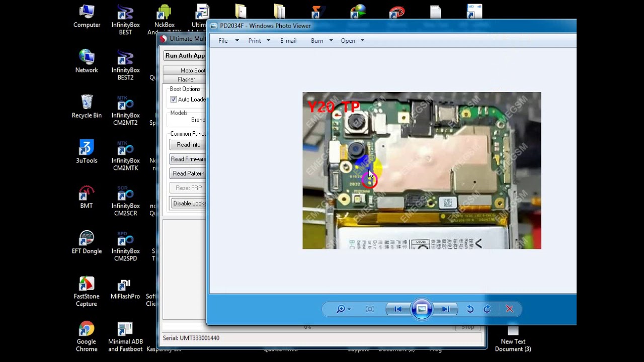Open the zoom magnifier control in Photo Viewer
The image size is (644, 362).
344,309
